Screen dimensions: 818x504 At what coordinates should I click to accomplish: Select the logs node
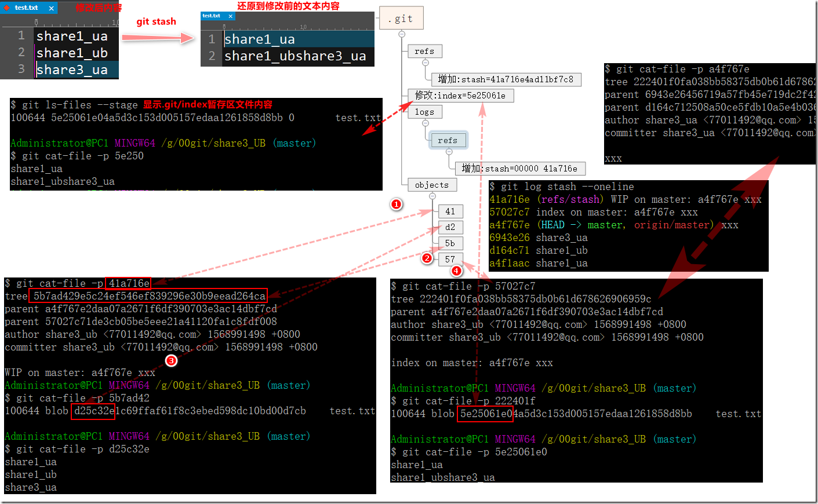[425, 112]
